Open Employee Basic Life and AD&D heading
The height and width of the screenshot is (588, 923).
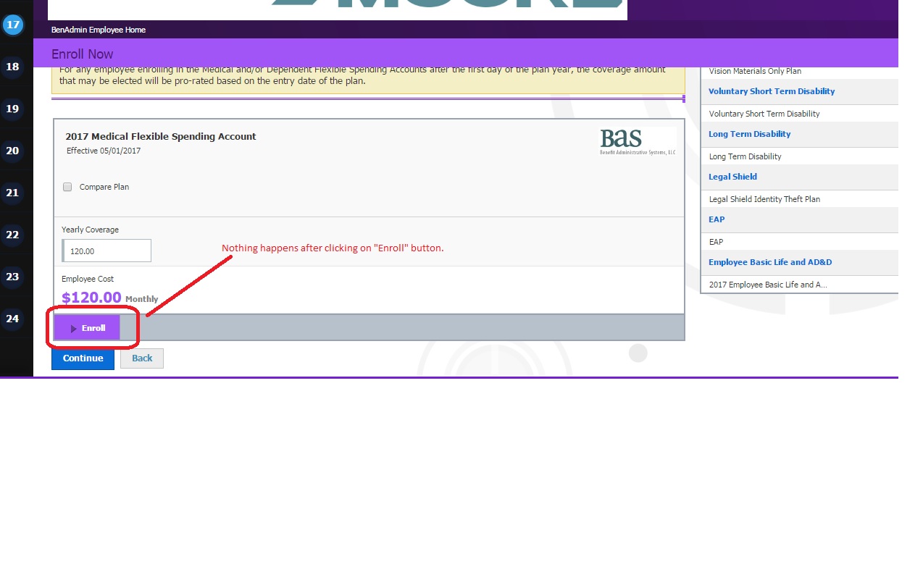[769, 262]
